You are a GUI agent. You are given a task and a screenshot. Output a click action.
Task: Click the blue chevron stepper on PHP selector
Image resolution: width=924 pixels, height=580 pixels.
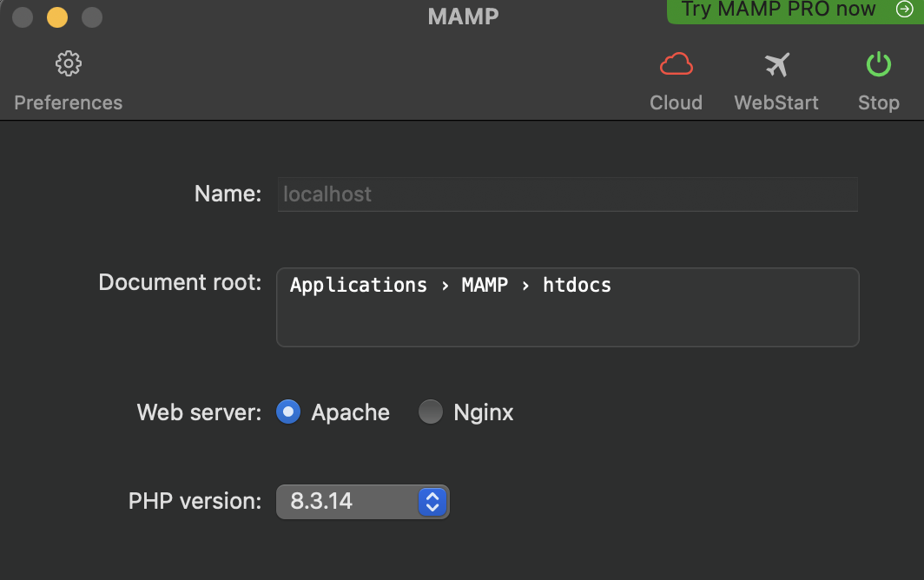point(432,501)
